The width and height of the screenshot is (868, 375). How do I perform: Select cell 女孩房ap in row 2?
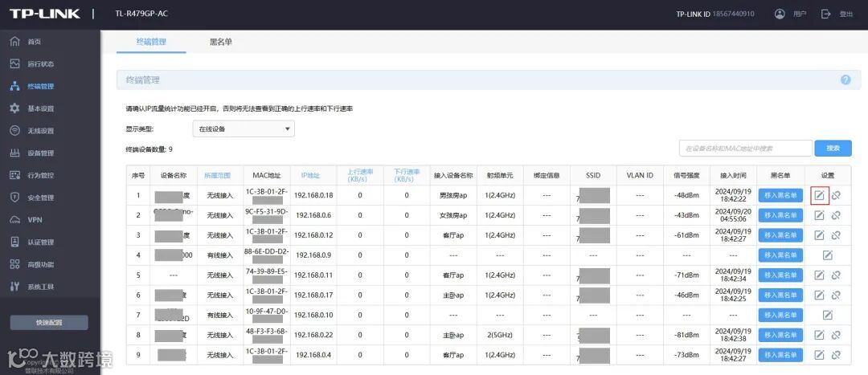453,215
